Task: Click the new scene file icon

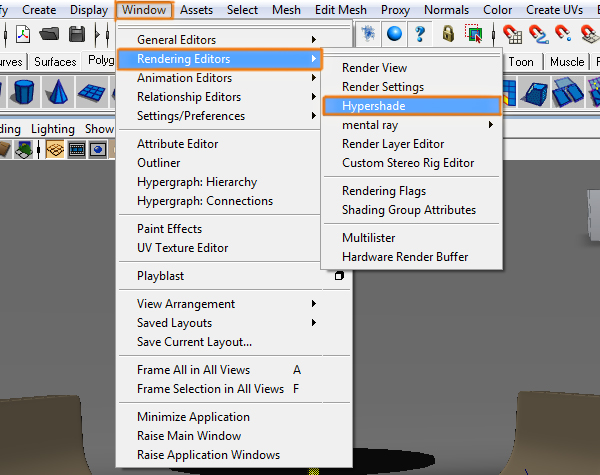Action: [23, 34]
